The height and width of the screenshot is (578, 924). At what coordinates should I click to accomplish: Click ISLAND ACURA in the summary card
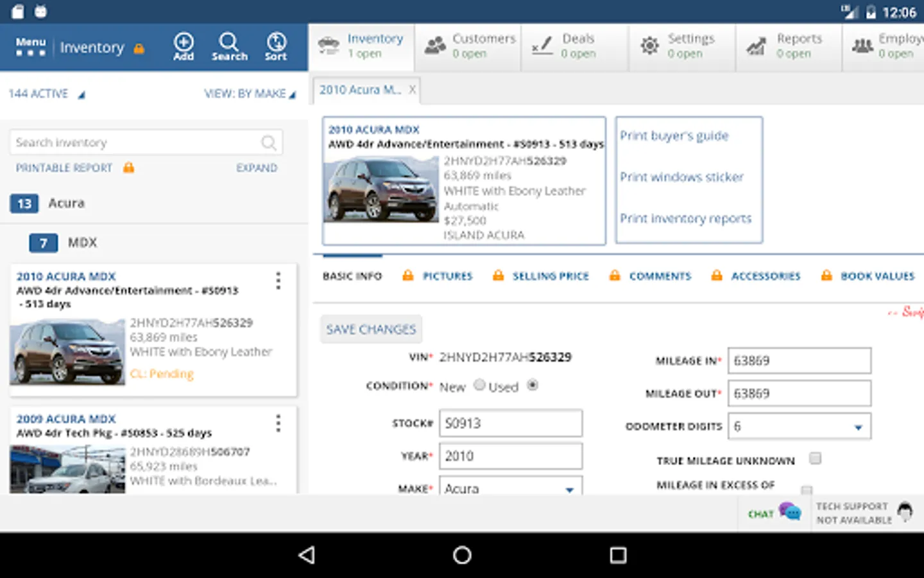pyautogui.click(x=484, y=236)
